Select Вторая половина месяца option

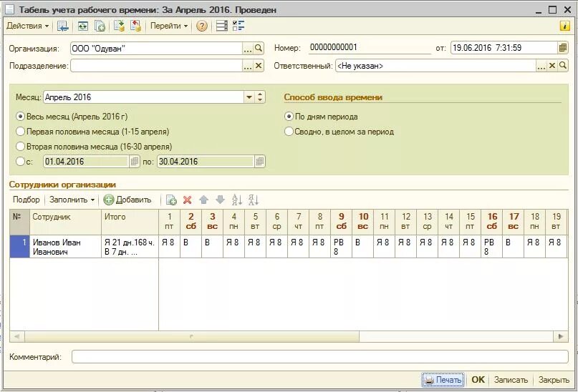pyautogui.click(x=20, y=147)
